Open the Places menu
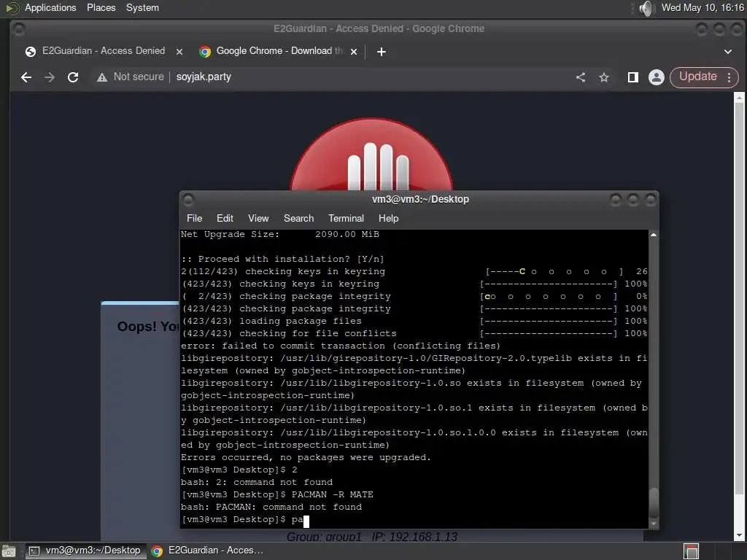 pyautogui.click(x=101, y=7)
